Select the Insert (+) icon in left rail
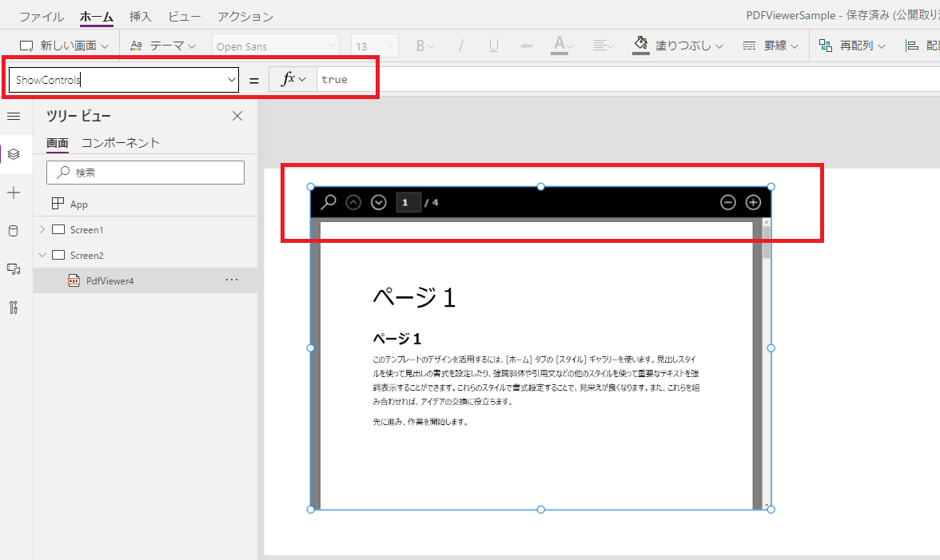This screenshot has height=560, width=940. click(14, 192)
